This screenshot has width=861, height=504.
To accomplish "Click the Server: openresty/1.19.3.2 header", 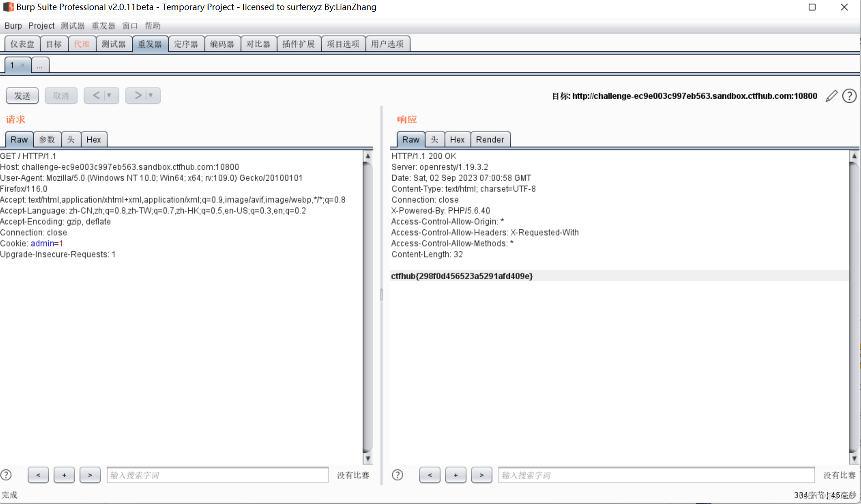I will tap(440, 167).
